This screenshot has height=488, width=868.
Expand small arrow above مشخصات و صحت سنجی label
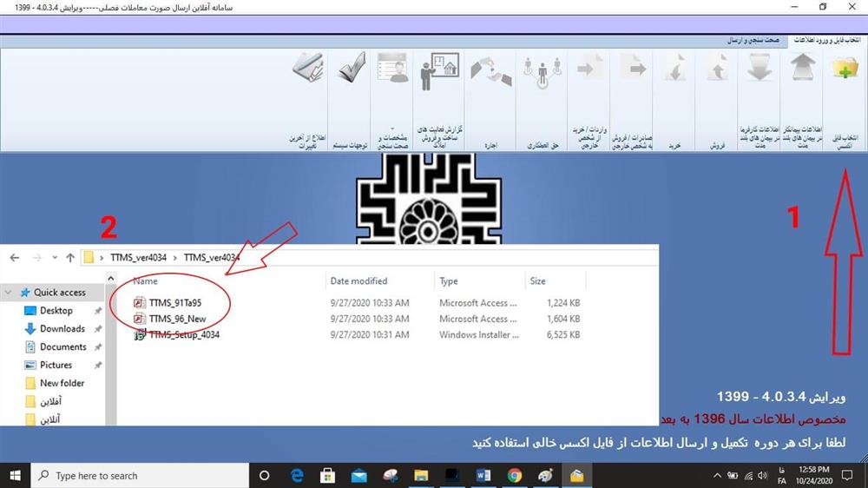(392, 129)
